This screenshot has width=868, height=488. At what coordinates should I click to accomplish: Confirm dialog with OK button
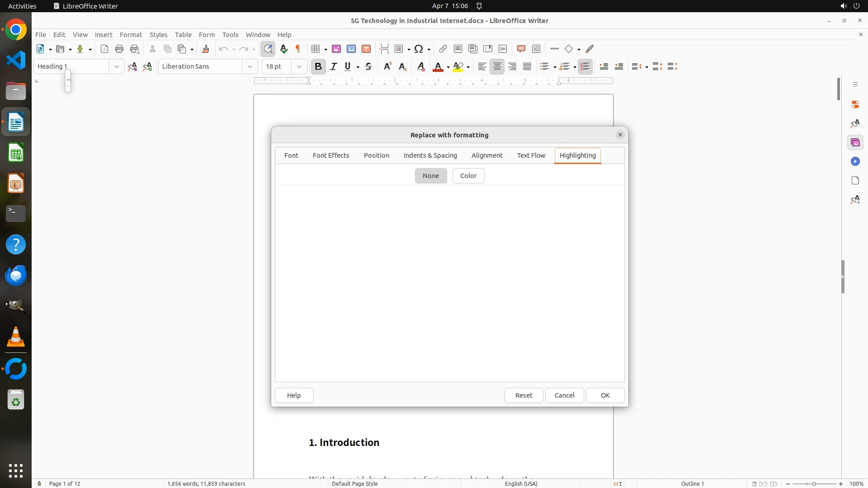click(605, 395)
